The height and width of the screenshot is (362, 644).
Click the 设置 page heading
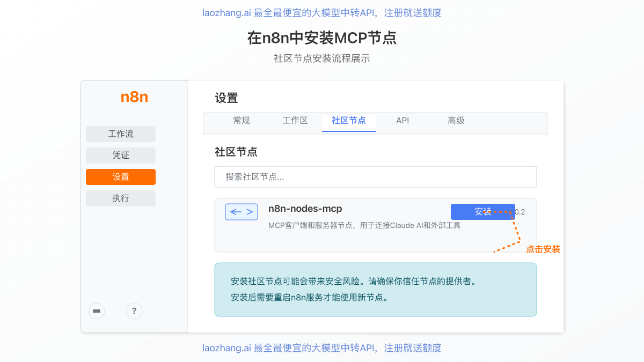click(x=226, y=98)
